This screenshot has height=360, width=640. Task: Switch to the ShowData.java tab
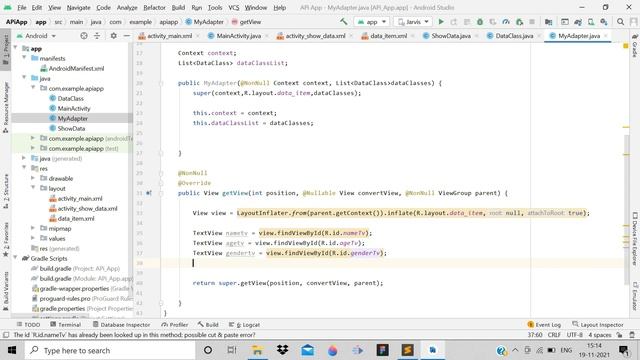(x=451, y=36)
